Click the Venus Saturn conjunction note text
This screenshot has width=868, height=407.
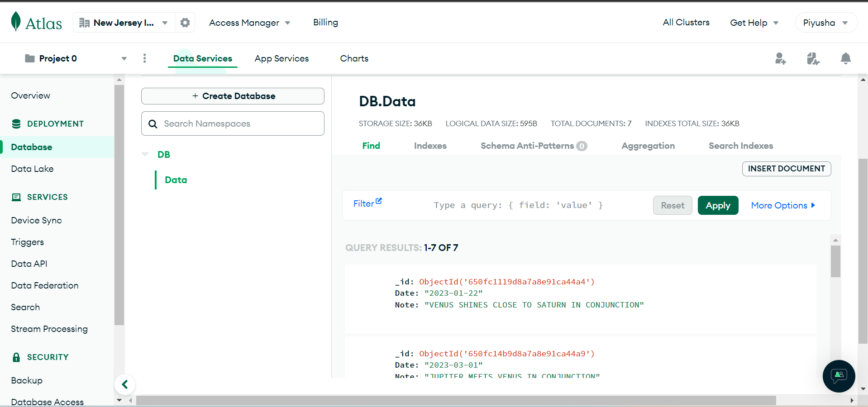534,305
